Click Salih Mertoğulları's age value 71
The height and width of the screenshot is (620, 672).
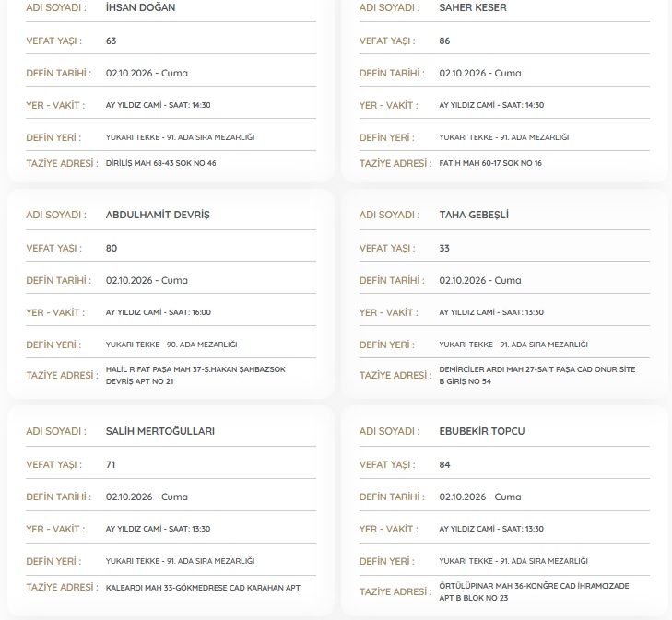(111, 464)
